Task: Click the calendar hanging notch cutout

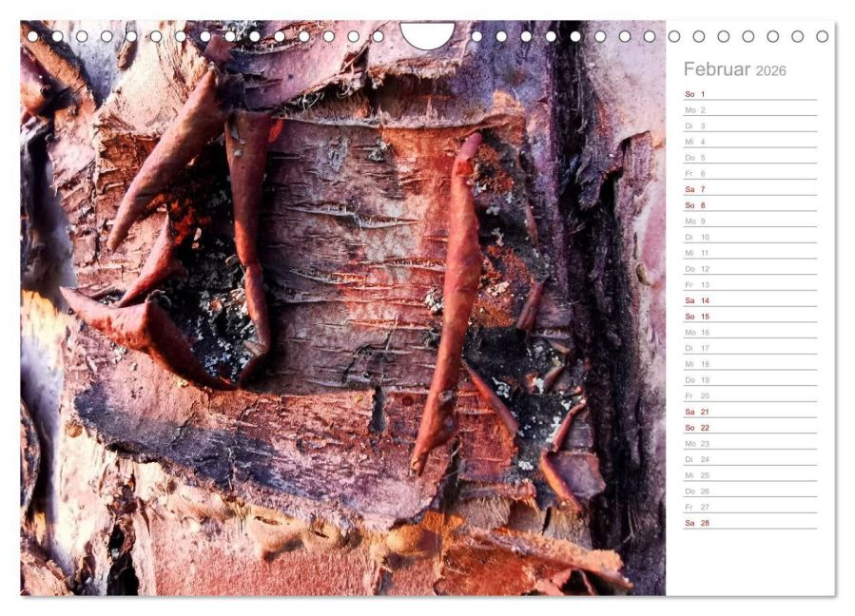Action: coord(427,35)
